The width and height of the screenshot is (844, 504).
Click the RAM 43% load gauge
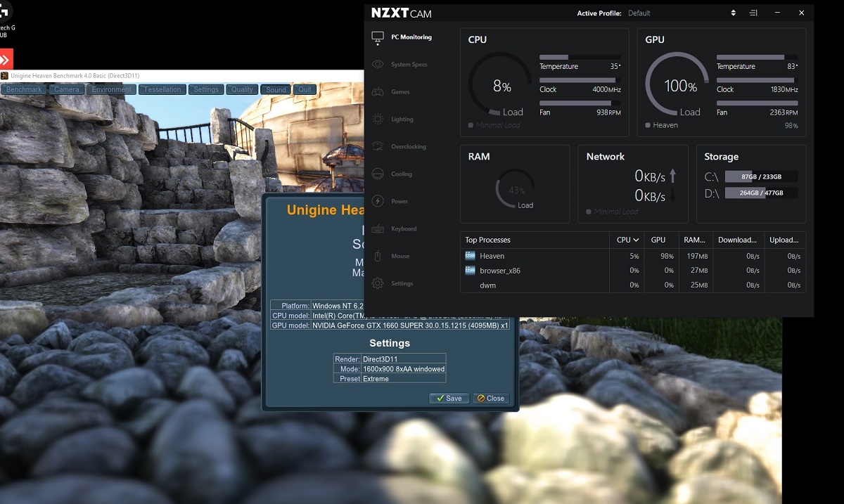click(516, 190)
